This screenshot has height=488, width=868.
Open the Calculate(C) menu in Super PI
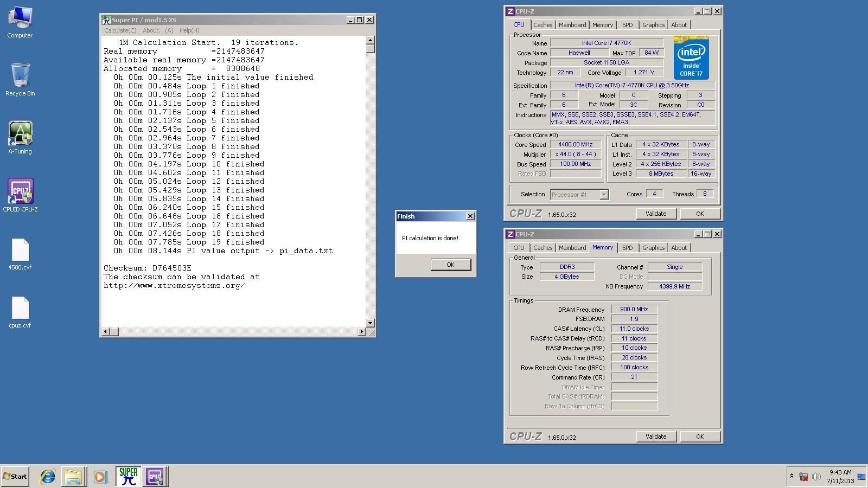click(120, 30)
